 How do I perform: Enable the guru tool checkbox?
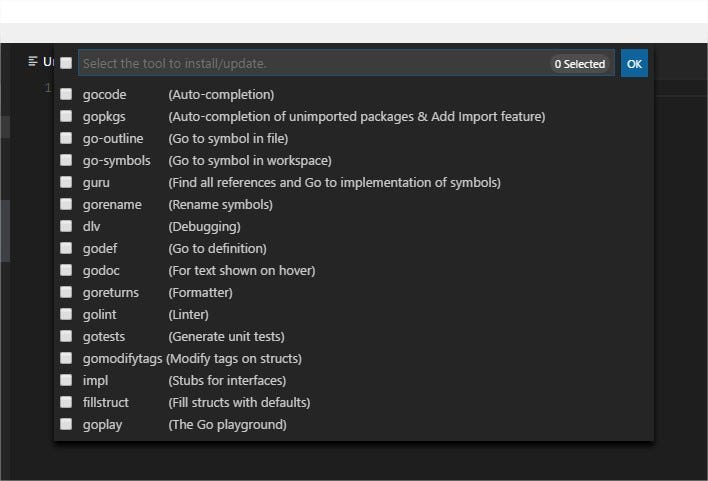tap(66, 182)
